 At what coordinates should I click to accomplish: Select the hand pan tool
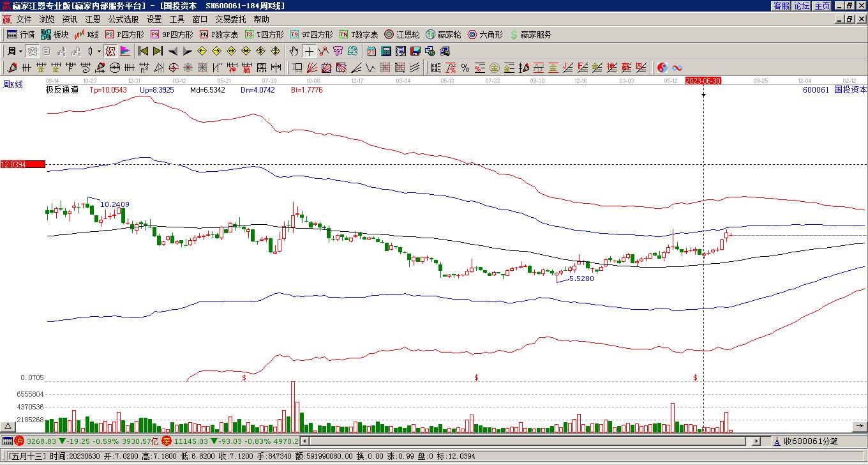294,51
